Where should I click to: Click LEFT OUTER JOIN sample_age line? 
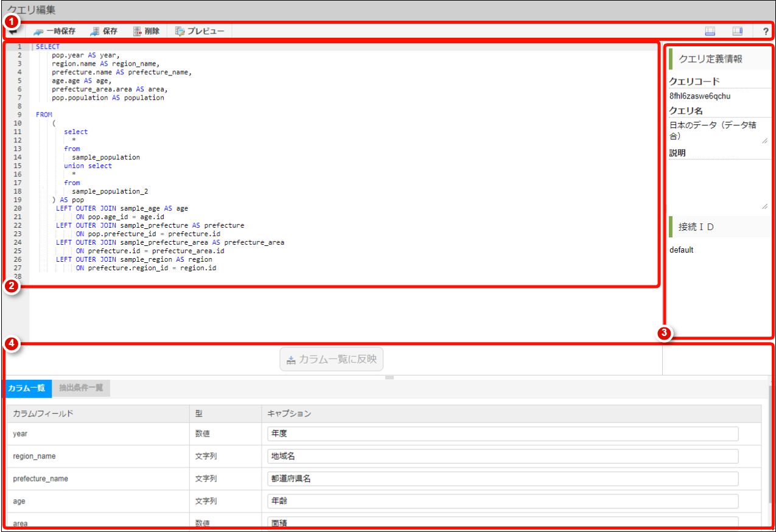click(x=122, y=208)
